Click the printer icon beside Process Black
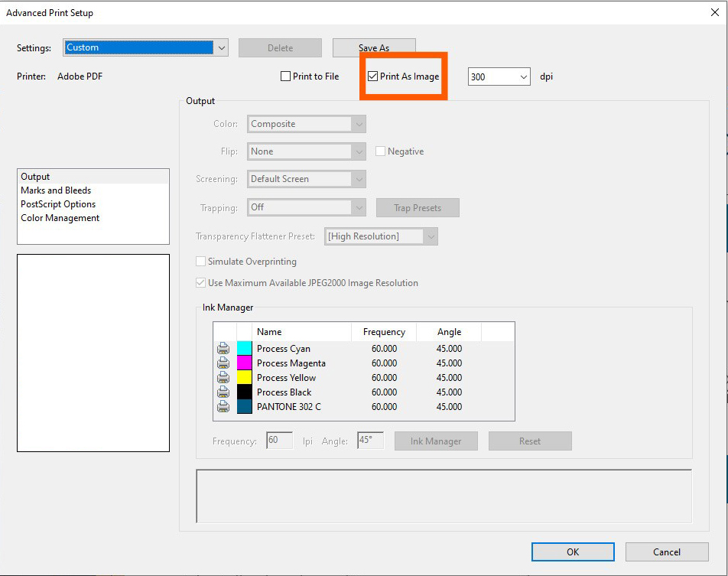The width and height of the screenshot is (728, 576). pos(223,392)
